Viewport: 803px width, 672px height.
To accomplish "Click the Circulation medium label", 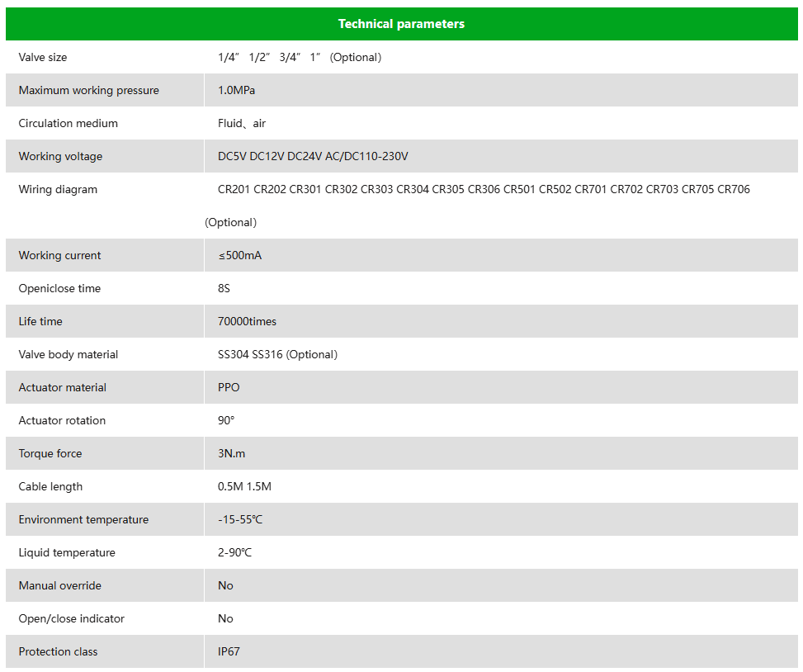I will 68,123.
